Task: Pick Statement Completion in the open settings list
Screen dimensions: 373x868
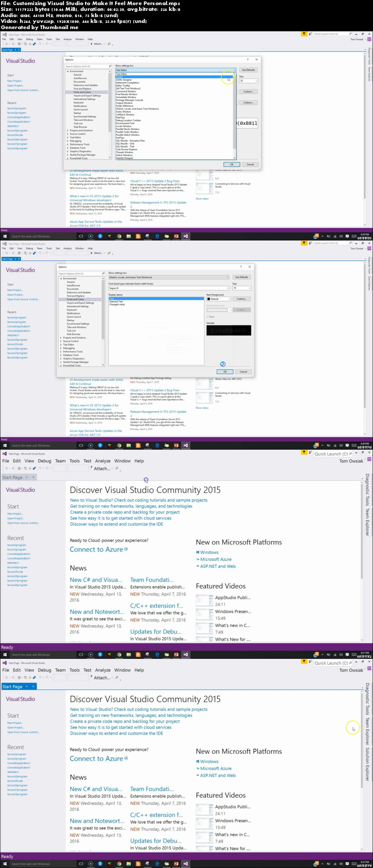Action: pyautogui.click(x=174, y=83)
